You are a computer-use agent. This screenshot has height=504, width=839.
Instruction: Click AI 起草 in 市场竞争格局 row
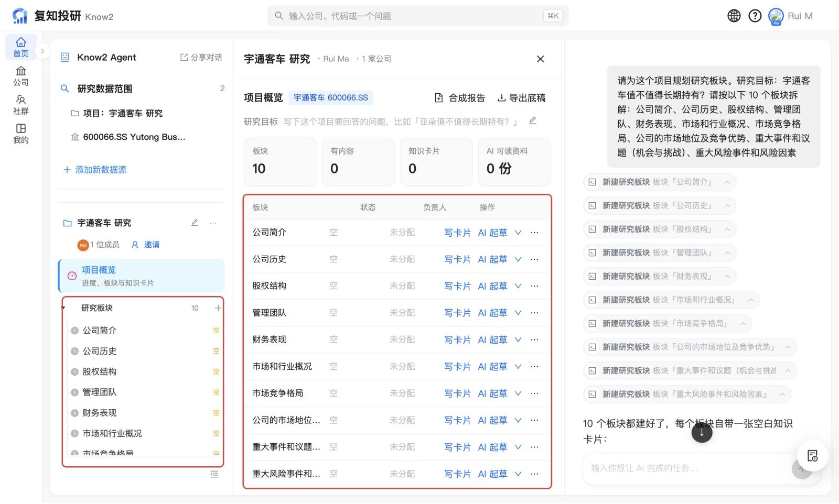492,393
